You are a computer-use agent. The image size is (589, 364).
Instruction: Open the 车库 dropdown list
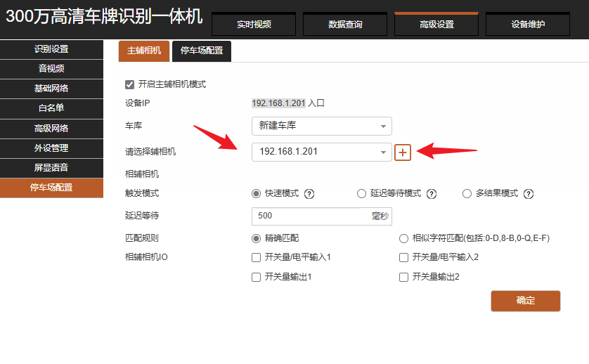[x=321, y=126]
